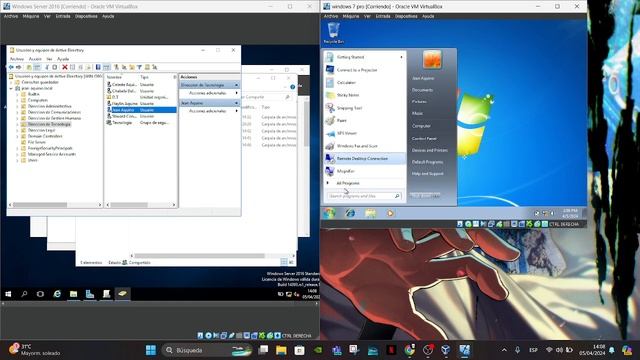
Task: Click the back arrow in Active Directory toolbar
Action: (x=11, y=67)
